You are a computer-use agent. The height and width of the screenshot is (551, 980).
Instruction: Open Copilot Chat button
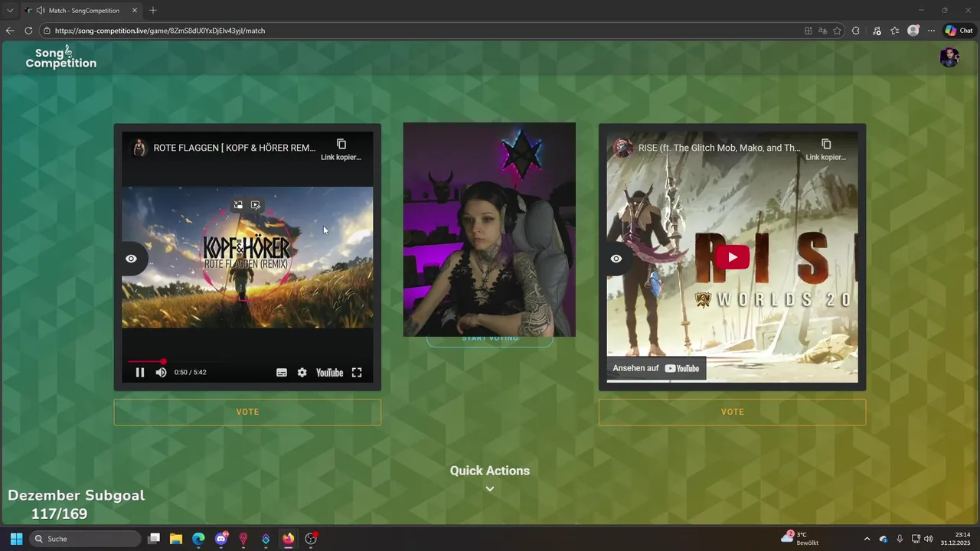pos(959,31)
